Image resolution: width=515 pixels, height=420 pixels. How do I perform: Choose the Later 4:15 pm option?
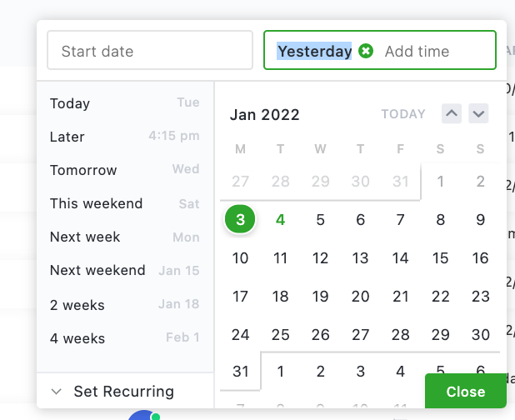(125, 137)
